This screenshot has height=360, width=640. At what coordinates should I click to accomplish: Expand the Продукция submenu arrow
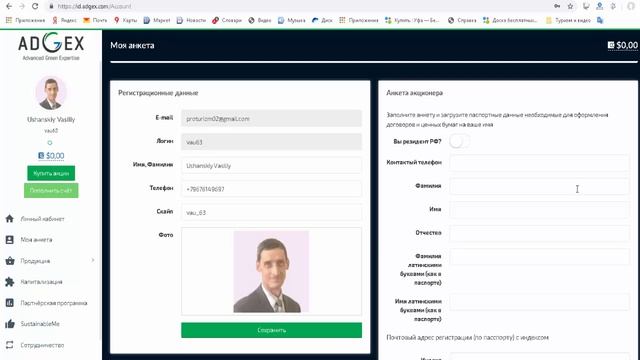(93, 260)
